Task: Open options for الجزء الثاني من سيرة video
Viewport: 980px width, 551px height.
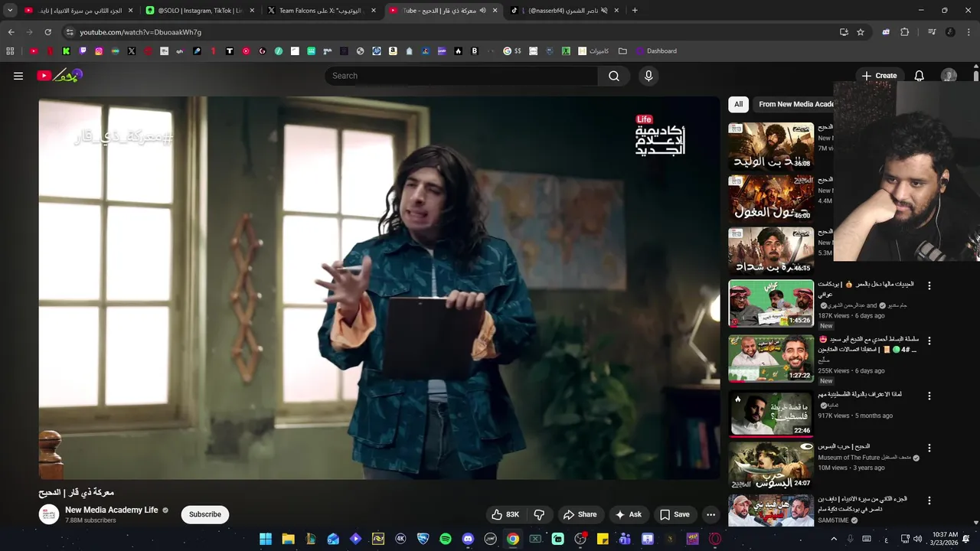Action: point(929,500)
